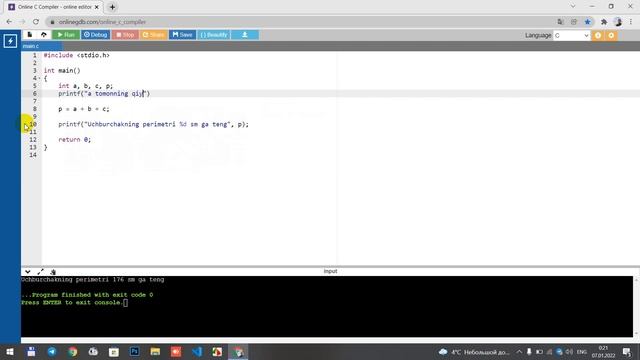Image resolution: width=640 pixels, height=360 pixels.
Task: Select the main.c file tab
Action: click(x=31, y=46)
